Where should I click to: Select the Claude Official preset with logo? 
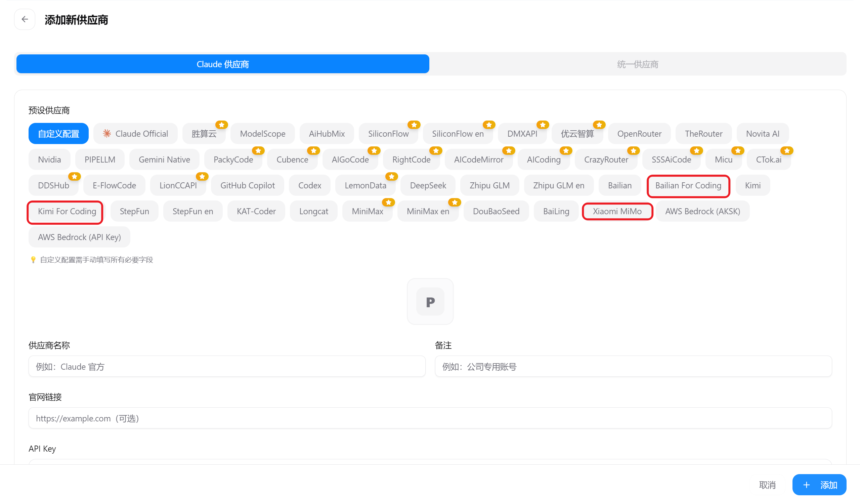135,133
